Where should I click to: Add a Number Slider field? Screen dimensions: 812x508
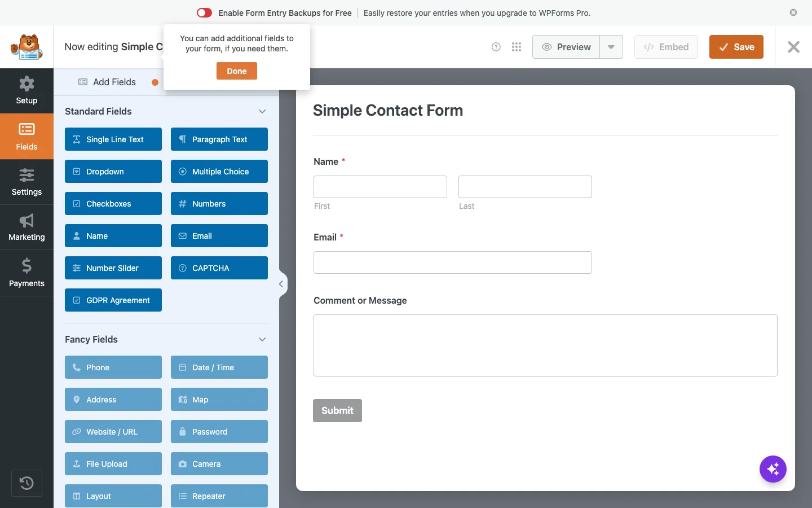pyautogui.click(x=113, y=268)
